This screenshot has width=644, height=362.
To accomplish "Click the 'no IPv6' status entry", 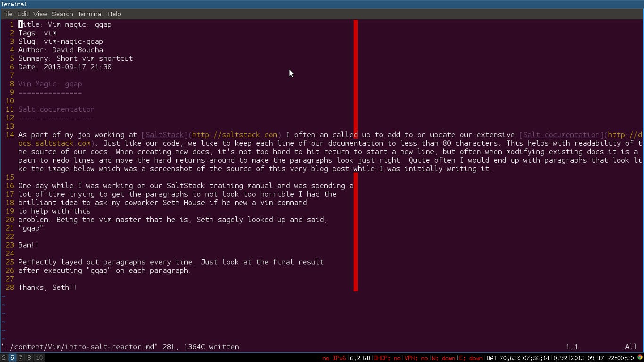I will click(334, 358).
